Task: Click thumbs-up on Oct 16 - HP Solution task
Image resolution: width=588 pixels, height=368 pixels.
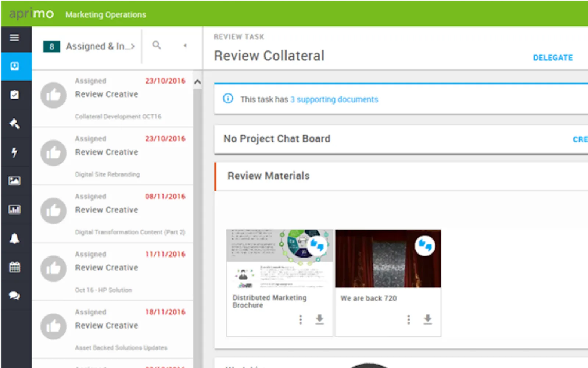Action: tap(53, 269)
